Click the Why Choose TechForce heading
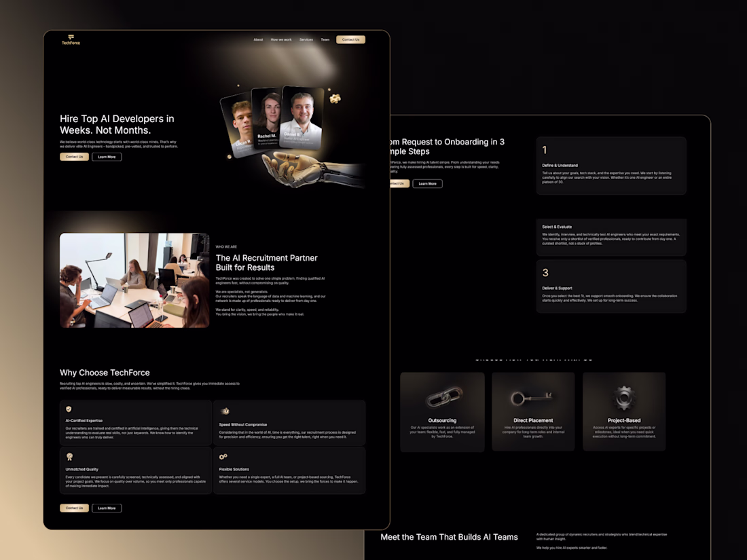Screen dimensions: 747x560 pyautogui.click(x=105, y=373)
